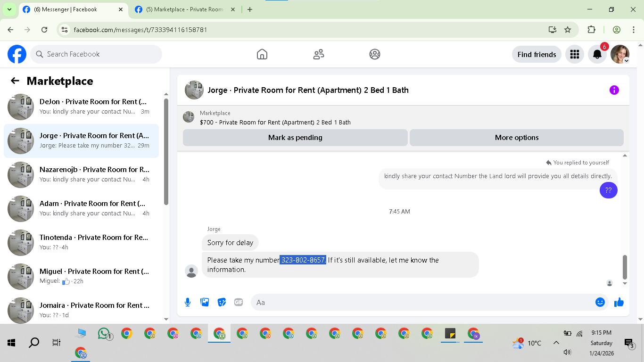Viewport: 644px width, 362px height.
Task: Open Facebook home via logo
Action: click(17, 54)
